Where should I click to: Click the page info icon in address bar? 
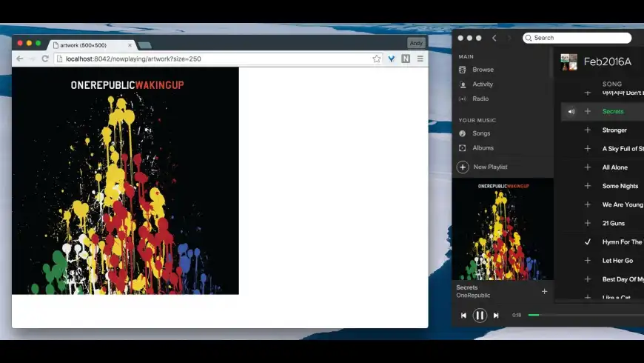[59, 59]
